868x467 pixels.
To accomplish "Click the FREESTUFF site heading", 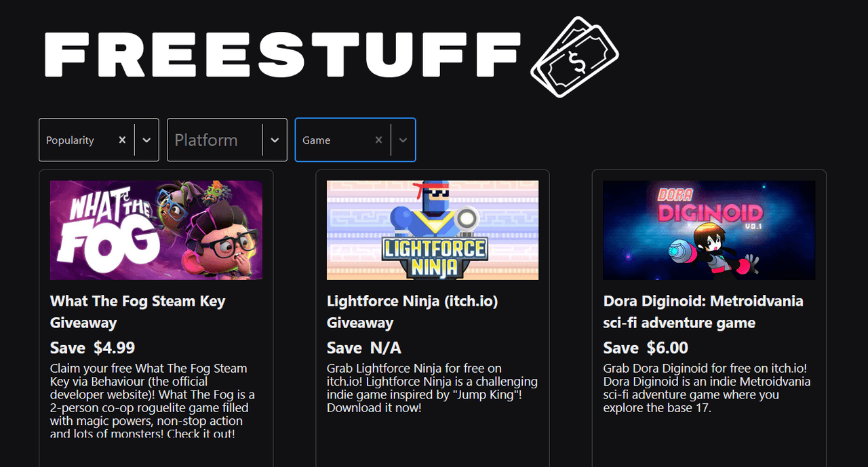I will click(x=283, y=55).
